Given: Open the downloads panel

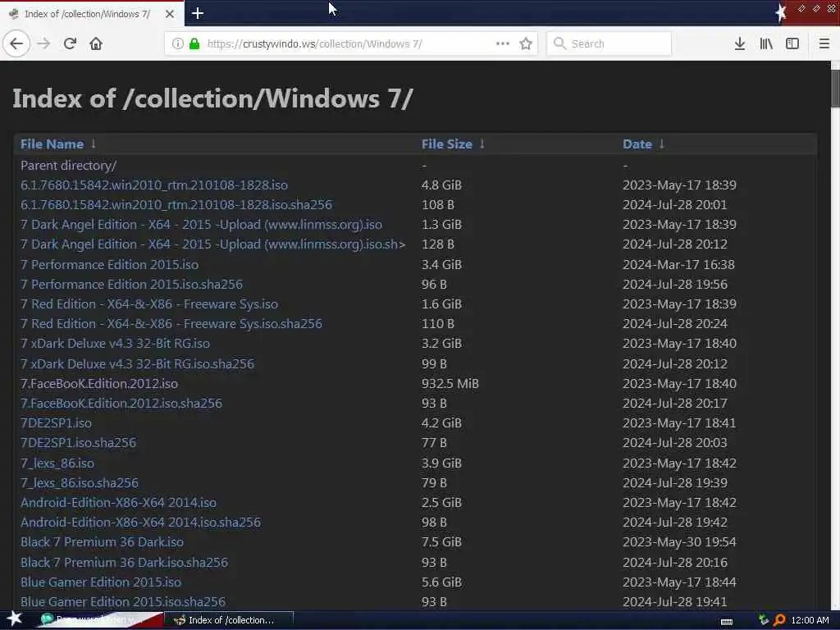Looking at the screenshot, I should click(x=740, y=43).
